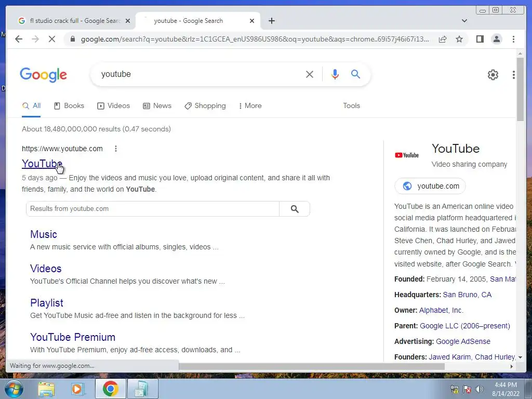Select the Books results tab
This screenshot has width=532, height=399.
[x=69, y=106]
